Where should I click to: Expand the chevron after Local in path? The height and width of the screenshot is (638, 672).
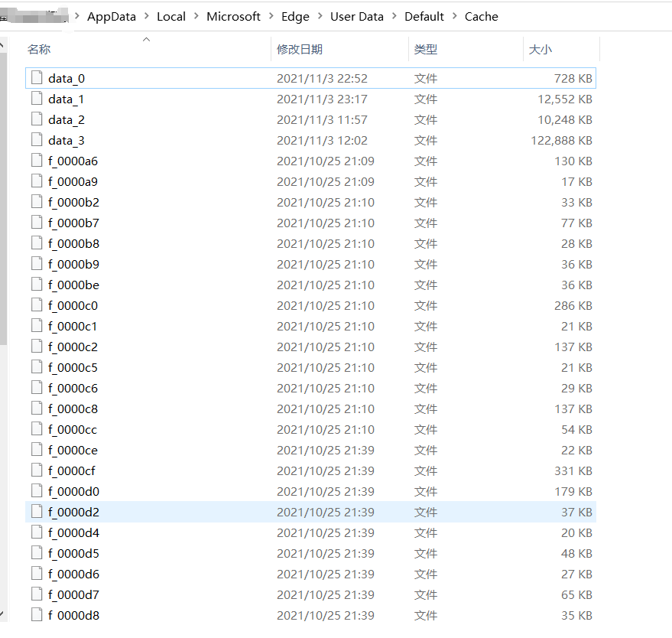[x=196, y=16]
